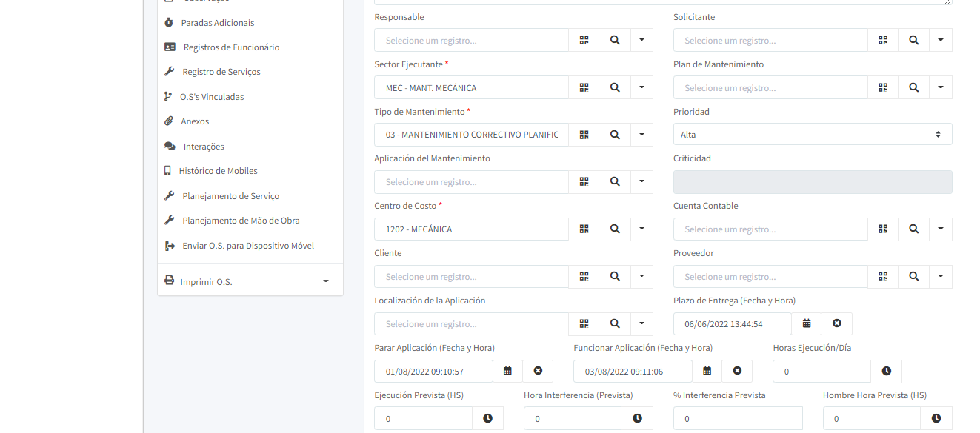This screenshot has width=980, height=433.
Task: Expand the Imprimir O.S. menu
Action: coord(325,281)
